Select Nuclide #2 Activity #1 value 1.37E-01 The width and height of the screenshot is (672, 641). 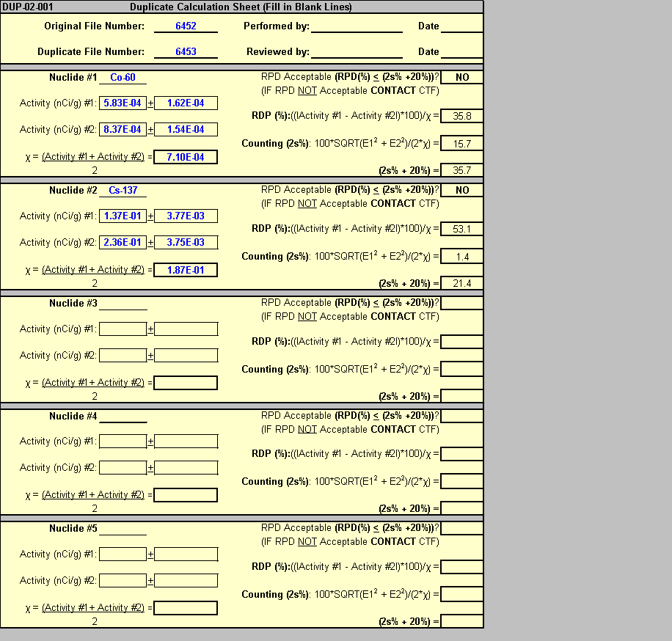123,216
